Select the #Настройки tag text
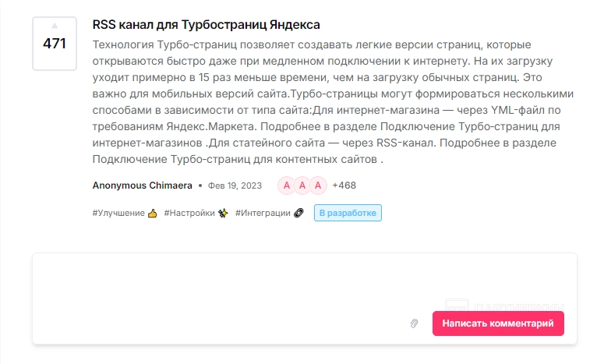This screenshot has width=604, height=364. (189, 213)
